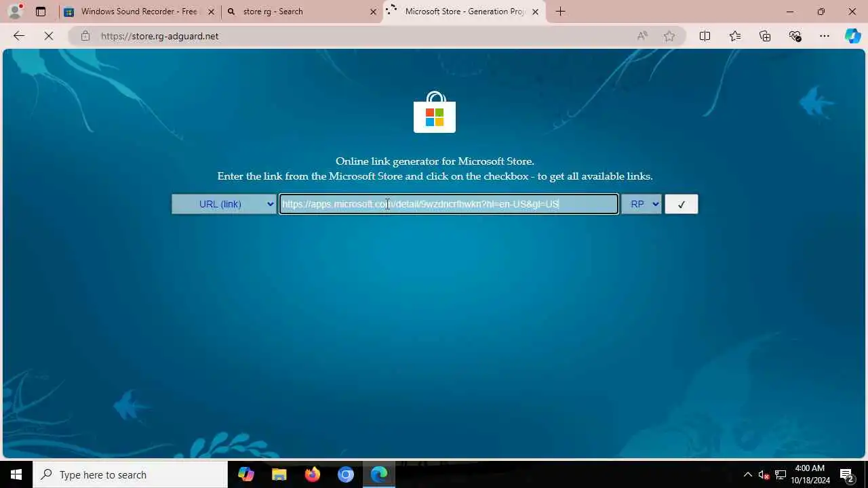Go back to the previous page
The height and width of the screenshot is (488, 868).
coord(19,36)
